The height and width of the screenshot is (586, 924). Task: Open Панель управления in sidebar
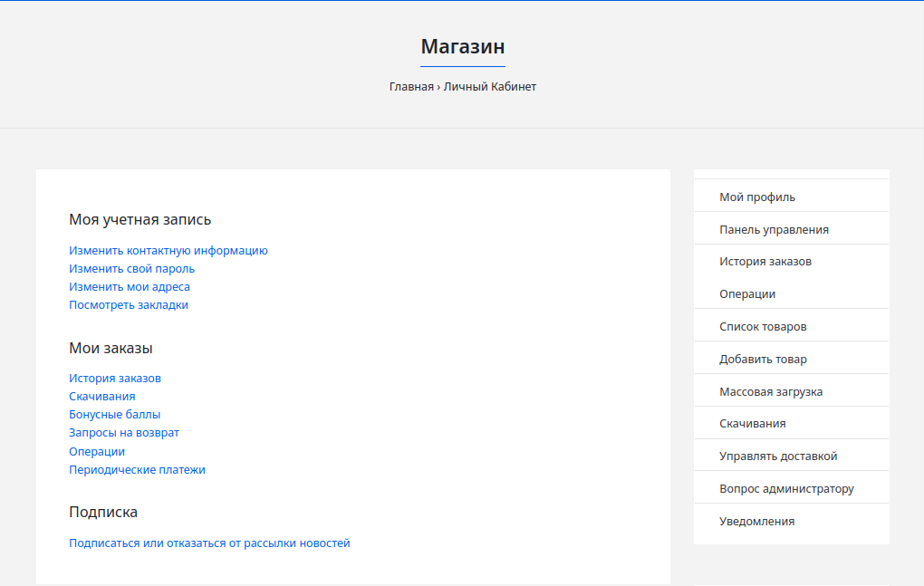click(x=774, y=229)
